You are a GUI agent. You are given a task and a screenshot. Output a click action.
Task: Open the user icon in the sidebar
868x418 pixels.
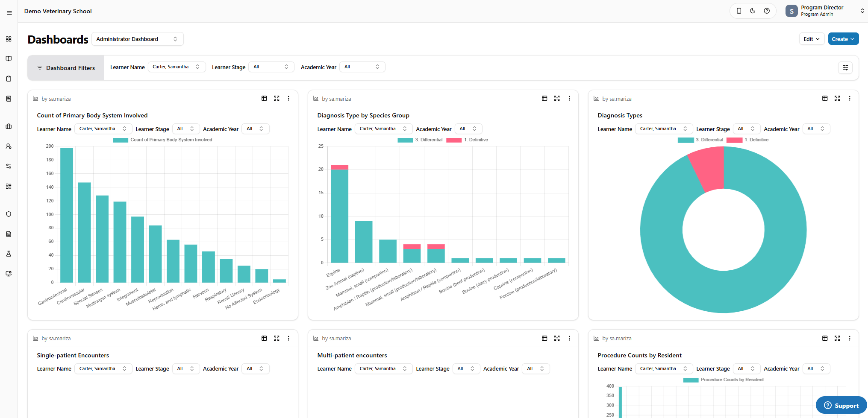[9, 146]
